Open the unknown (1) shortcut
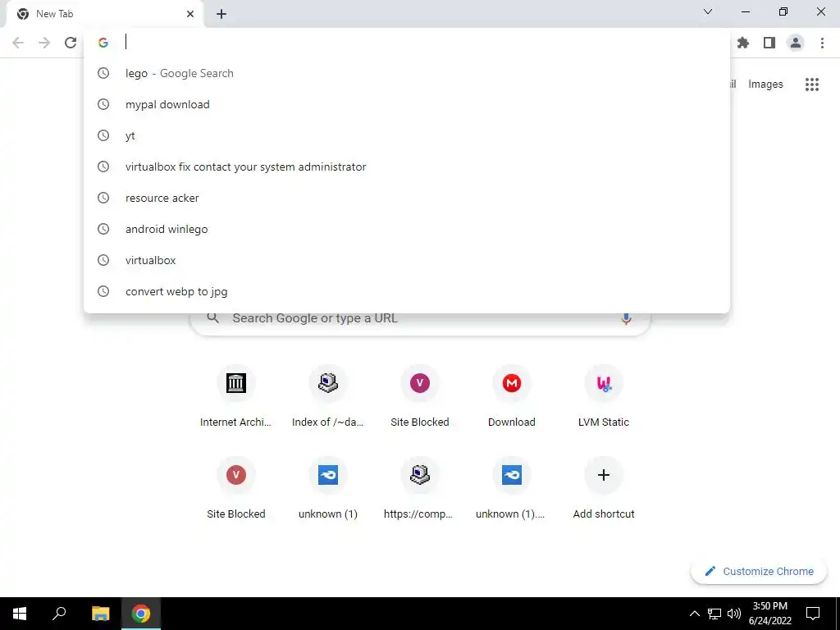This screenshot has width=840, height=630. tap(328, 488)
